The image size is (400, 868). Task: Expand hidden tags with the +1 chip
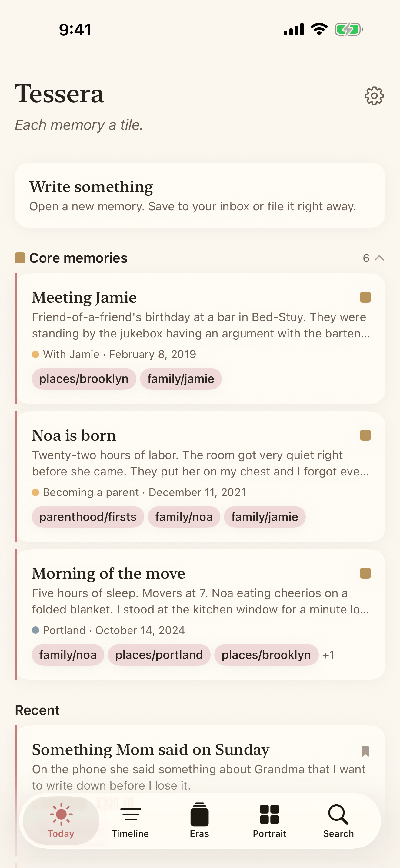(328, 655)
